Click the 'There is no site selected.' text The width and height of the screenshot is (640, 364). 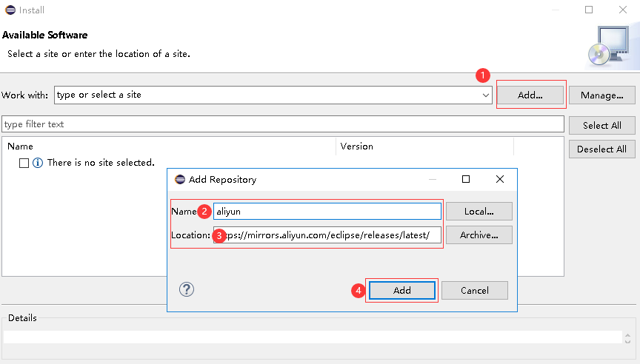click(x=101, y=163)
